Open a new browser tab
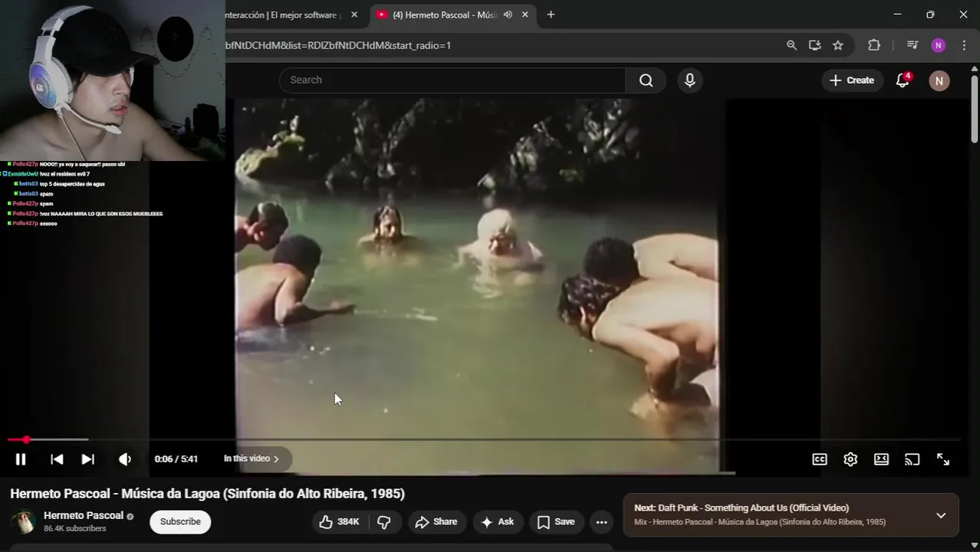980x552 pixels. pos(551,15)
